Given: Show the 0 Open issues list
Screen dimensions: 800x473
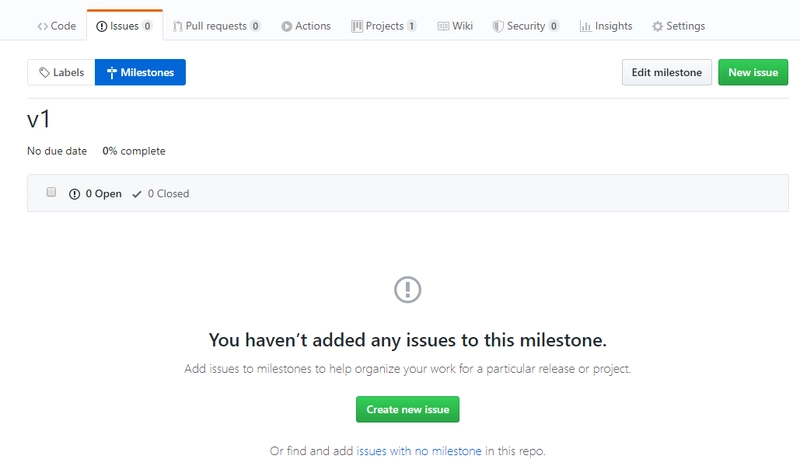Looking at the screenshot, I should click(95, 193).
